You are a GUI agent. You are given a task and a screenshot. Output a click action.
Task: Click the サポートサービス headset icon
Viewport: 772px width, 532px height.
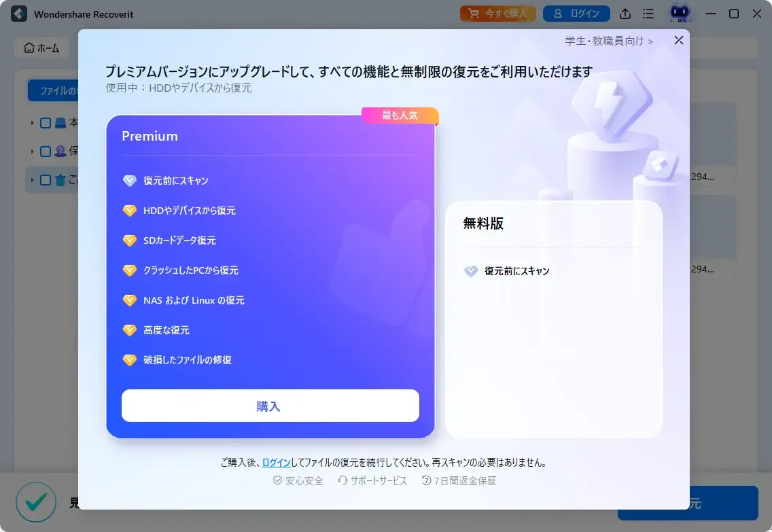tap(343, 480)
